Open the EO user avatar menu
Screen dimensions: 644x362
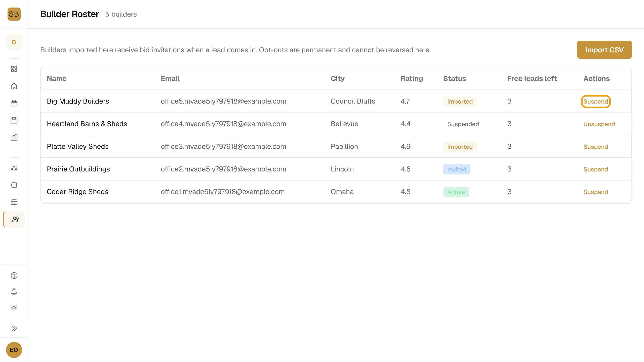14,350
